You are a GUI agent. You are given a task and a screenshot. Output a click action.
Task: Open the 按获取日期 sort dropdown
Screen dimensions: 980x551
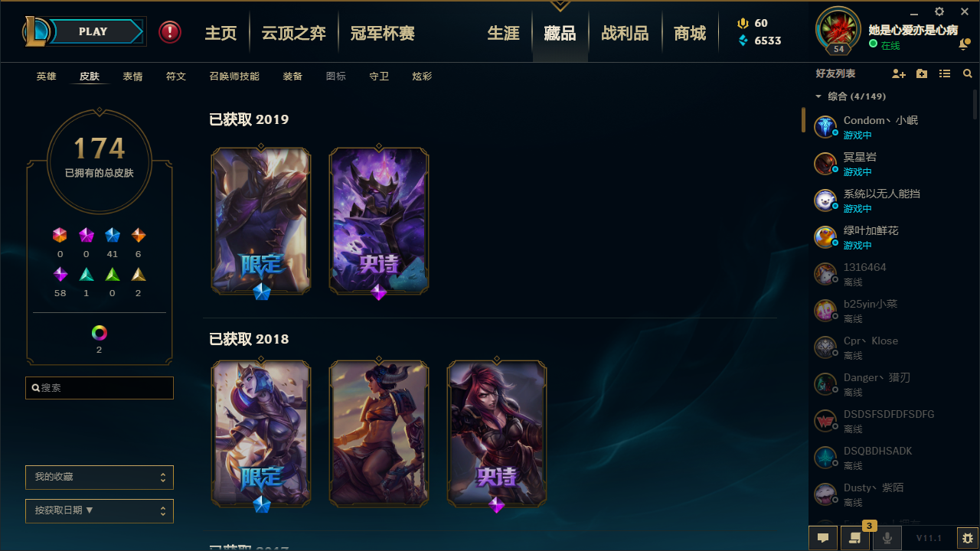point(100,510)
